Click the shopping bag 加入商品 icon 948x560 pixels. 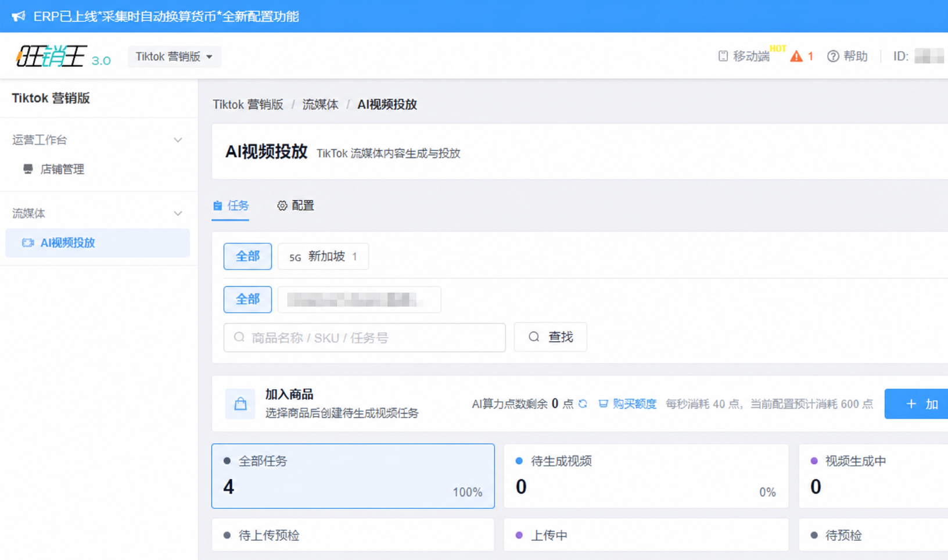(240, 404)
